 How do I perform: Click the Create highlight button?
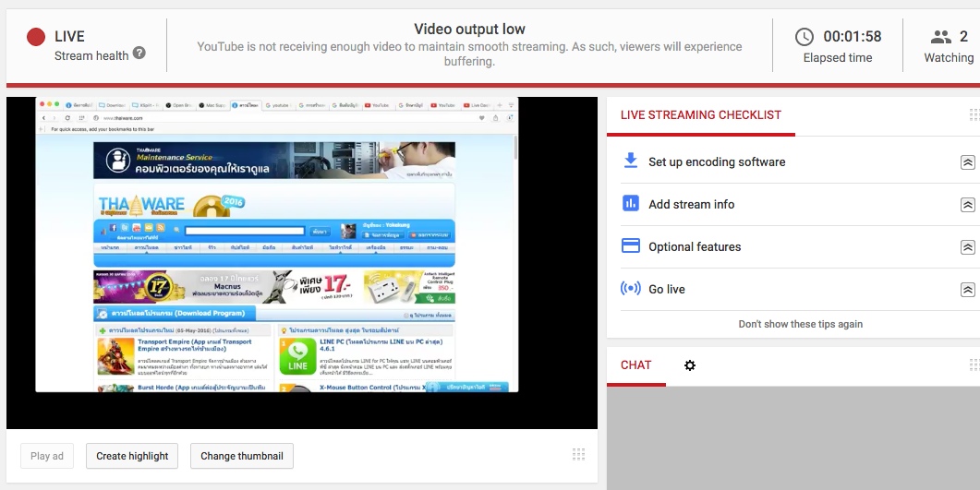point(132,456)
